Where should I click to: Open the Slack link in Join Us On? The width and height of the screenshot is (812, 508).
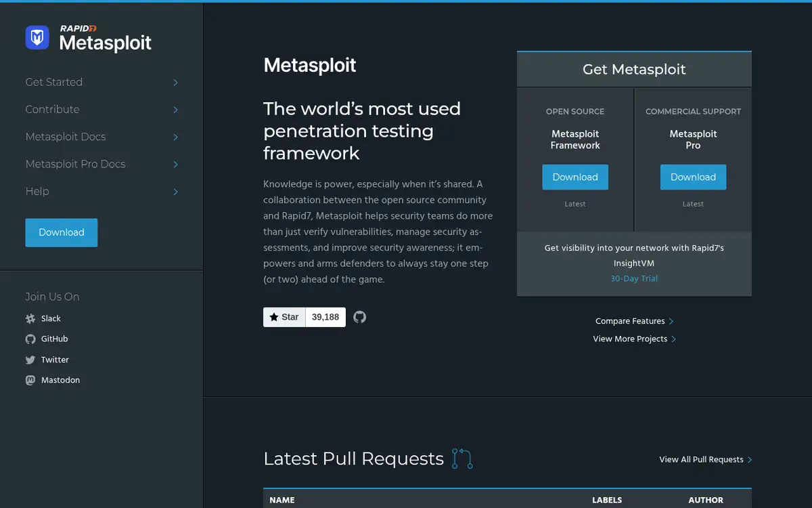click(51, 318)
